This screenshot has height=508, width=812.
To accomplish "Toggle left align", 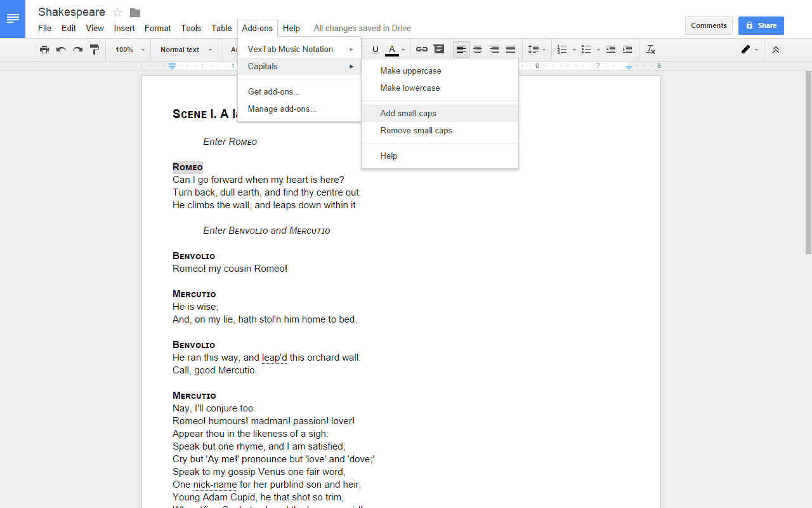I will coord(461,50).
